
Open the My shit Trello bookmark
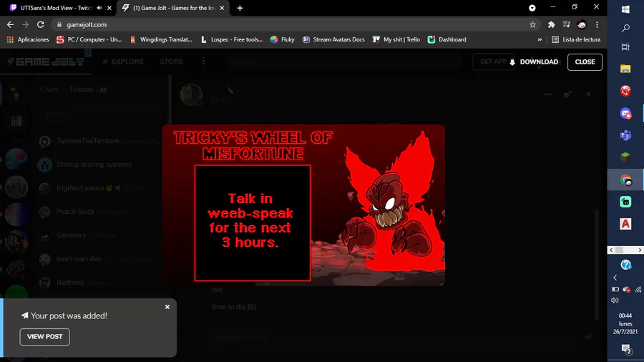tap(396, 39)
